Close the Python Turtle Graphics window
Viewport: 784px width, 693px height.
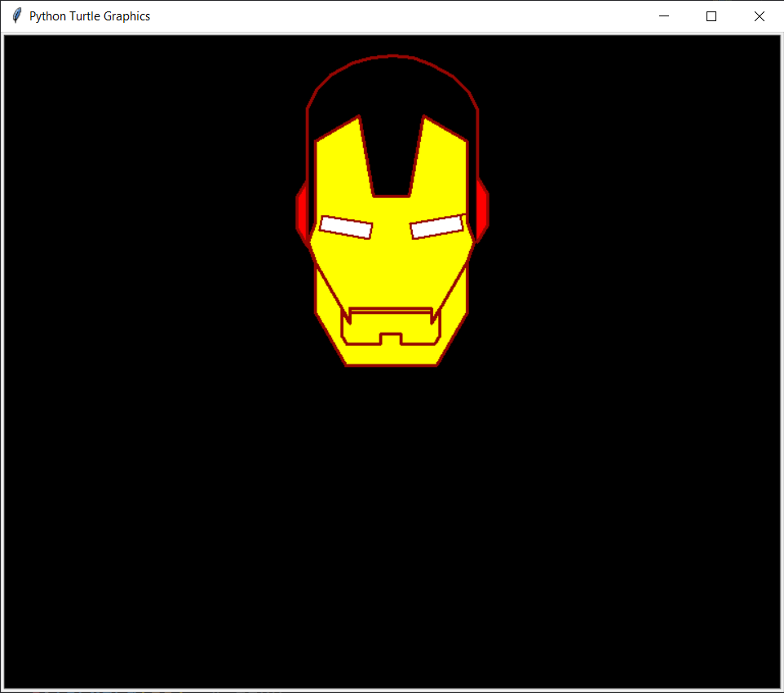pos(759,15)
